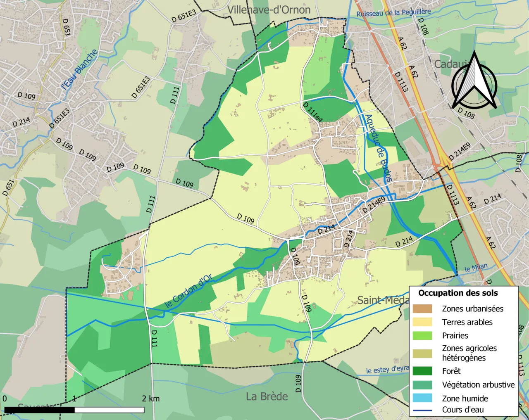Click the 'Prairies' legend label
The width and height of the screenshot is (529, 420).
tap(455, 336)
